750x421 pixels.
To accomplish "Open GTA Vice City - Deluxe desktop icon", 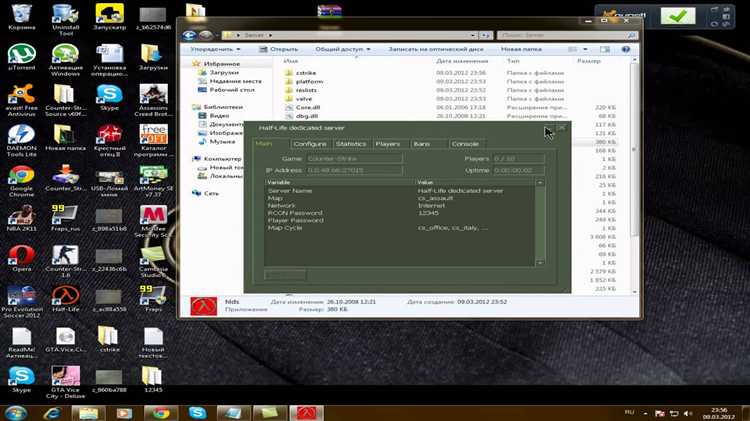I will pos(66,382).
